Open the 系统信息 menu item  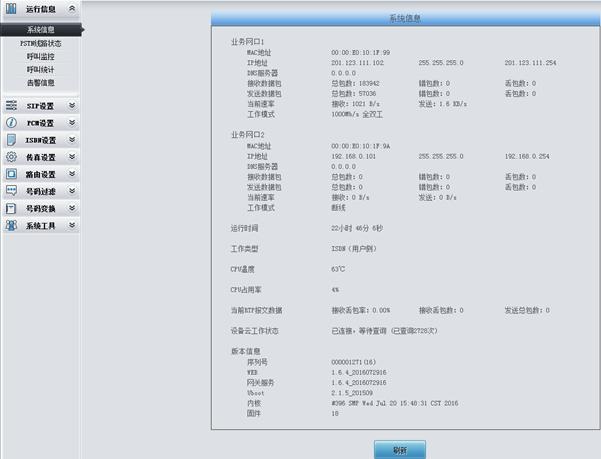(x=41, y=30)
